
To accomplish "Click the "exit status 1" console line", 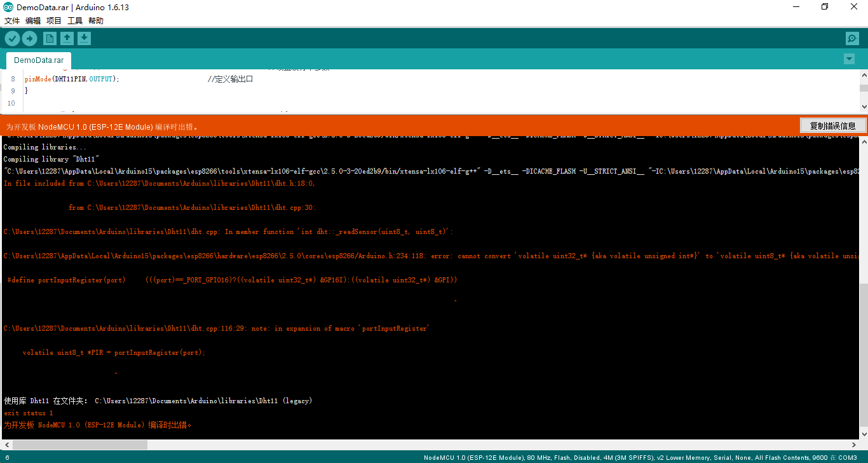I will 29,413.
